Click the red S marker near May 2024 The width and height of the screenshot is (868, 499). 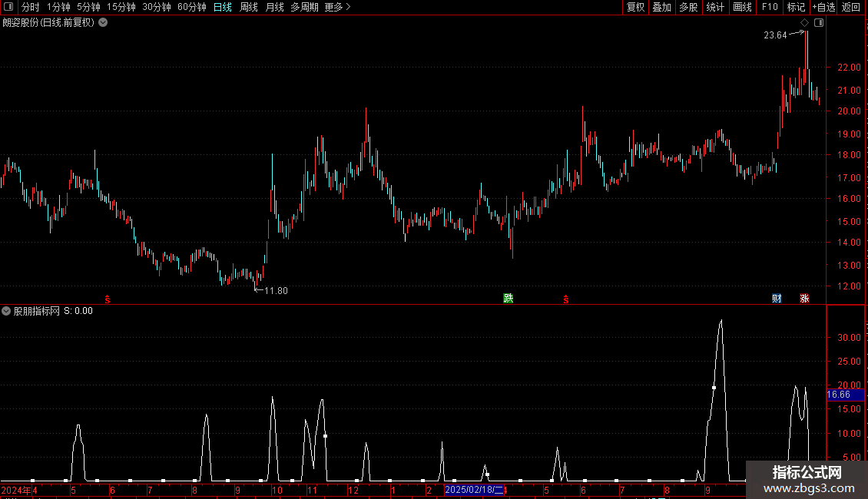click(108, 299)
